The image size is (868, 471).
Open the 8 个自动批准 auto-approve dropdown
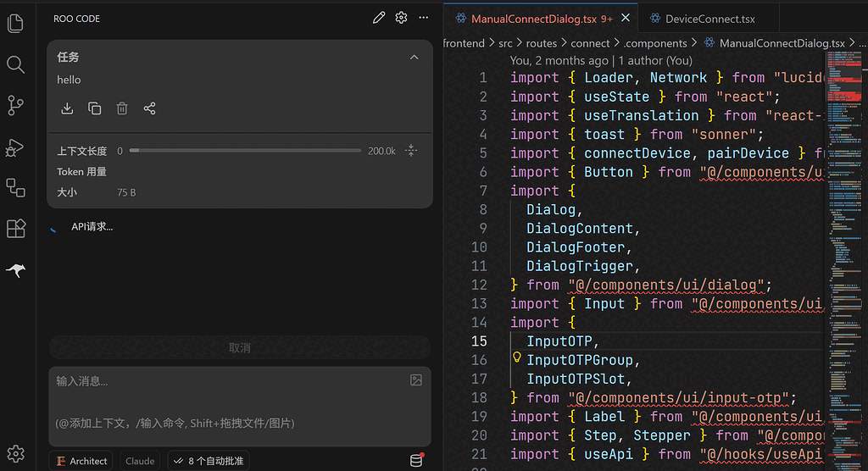click(209, 461)
